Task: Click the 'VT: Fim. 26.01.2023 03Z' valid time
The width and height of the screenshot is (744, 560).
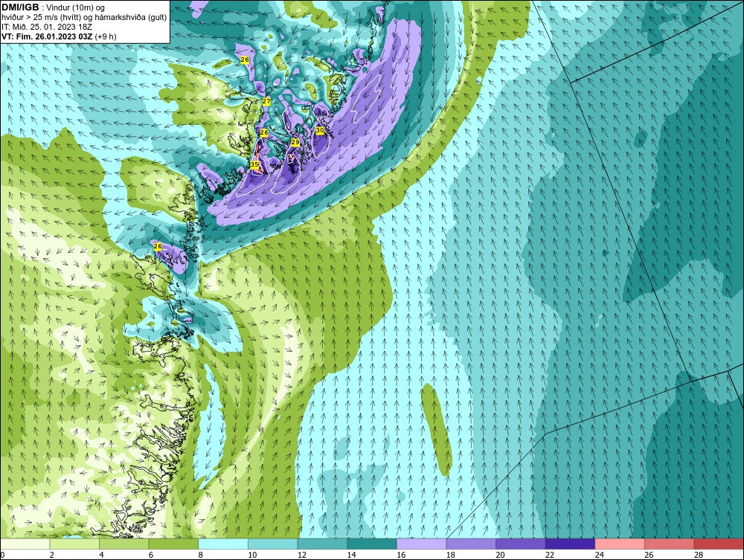Action: coord(47,36)
